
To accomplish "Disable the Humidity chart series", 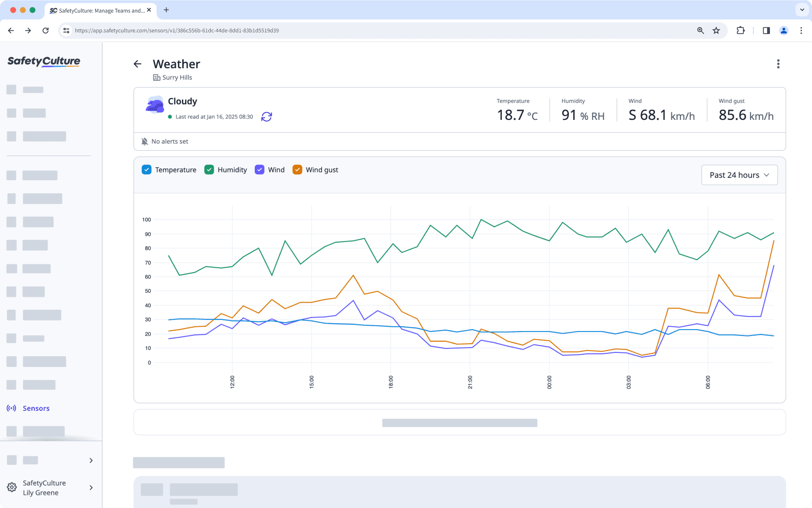I will (x=209, y=170).
